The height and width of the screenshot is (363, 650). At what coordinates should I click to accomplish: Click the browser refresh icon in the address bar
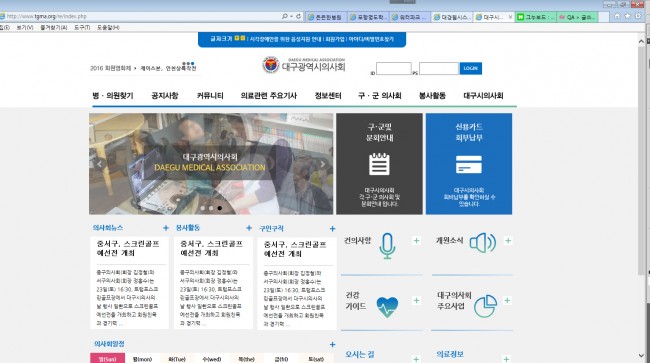coord(298,17)
